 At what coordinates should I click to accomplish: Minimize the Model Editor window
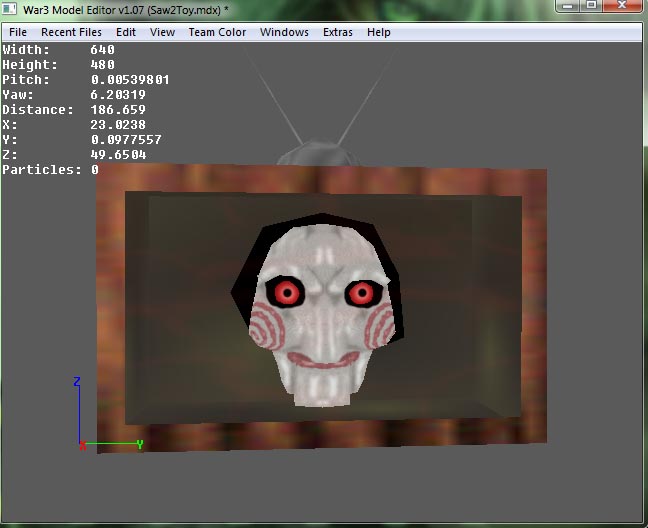coord(567,5)
